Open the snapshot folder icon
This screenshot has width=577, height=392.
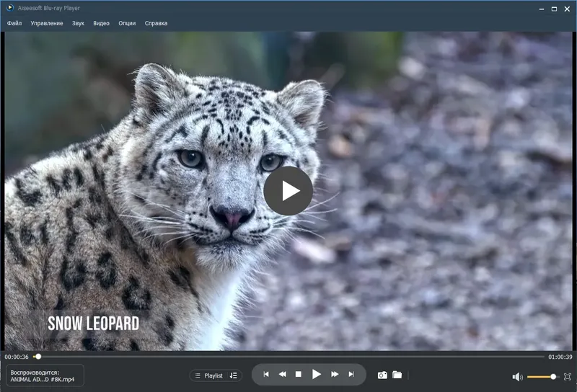pyautogui.click(x=397, y=375)
